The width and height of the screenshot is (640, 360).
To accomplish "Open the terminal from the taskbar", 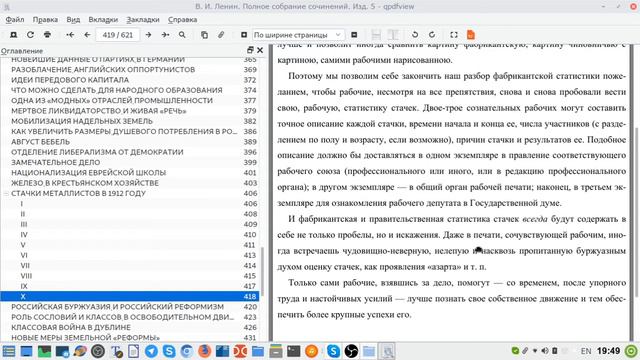I will 293,351.
